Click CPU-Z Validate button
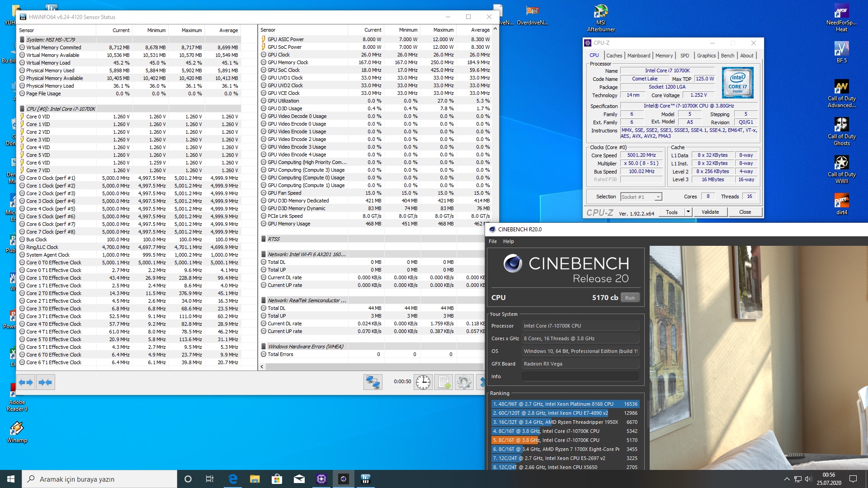The height and width of the screenshot is (488, 868). click(x=710, y=212)
